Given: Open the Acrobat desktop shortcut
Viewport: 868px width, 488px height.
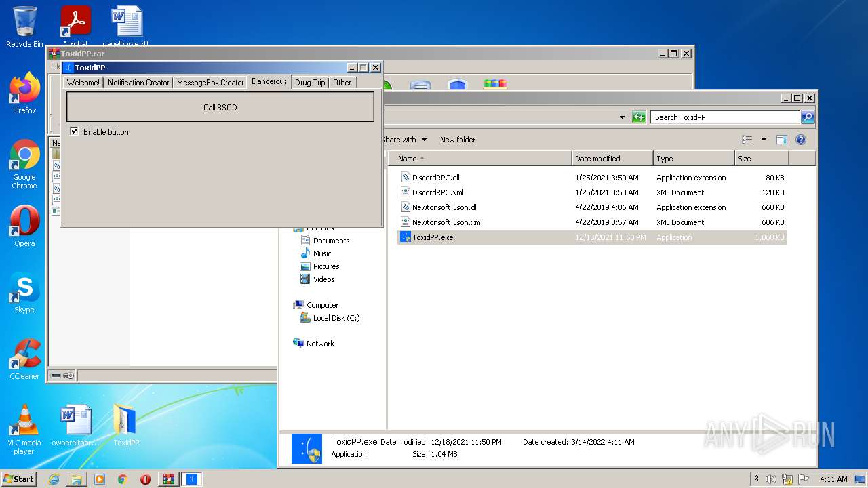Looking at the screenshot, I should coord(75,27).
